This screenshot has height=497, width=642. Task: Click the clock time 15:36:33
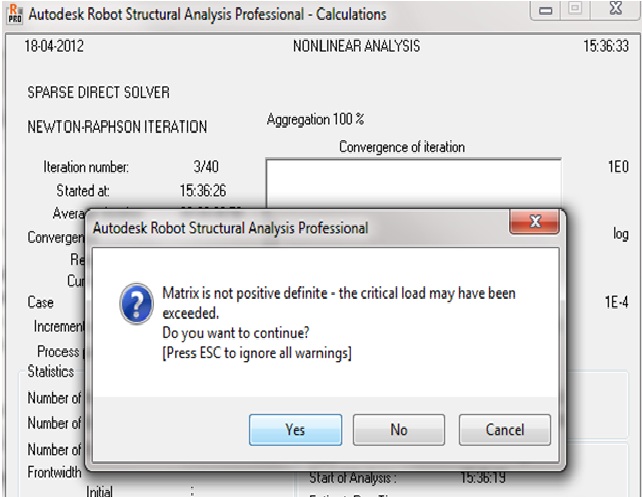tap(606, 46)
